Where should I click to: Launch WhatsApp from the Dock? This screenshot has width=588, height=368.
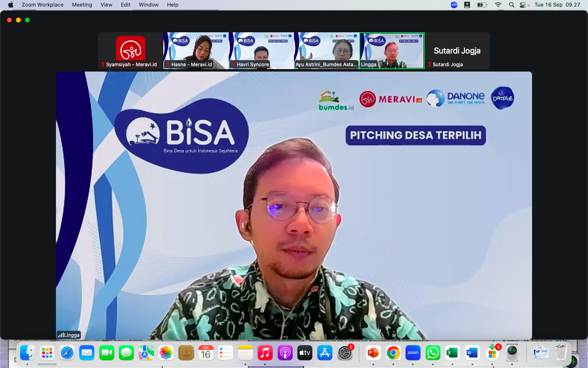click(432, 352)
